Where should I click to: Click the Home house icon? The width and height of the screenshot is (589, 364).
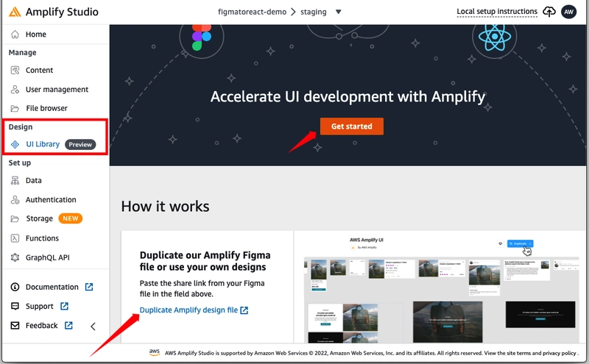15,34
